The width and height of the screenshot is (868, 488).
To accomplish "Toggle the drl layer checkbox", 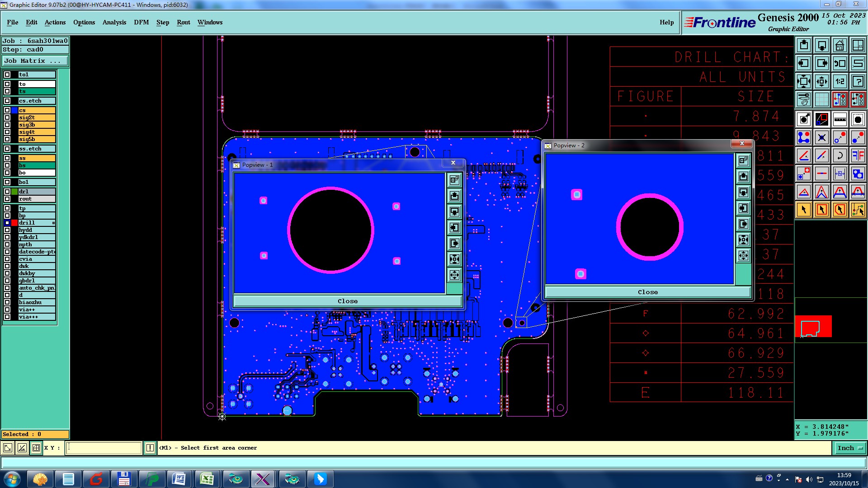I will click(x=7, y=192).
